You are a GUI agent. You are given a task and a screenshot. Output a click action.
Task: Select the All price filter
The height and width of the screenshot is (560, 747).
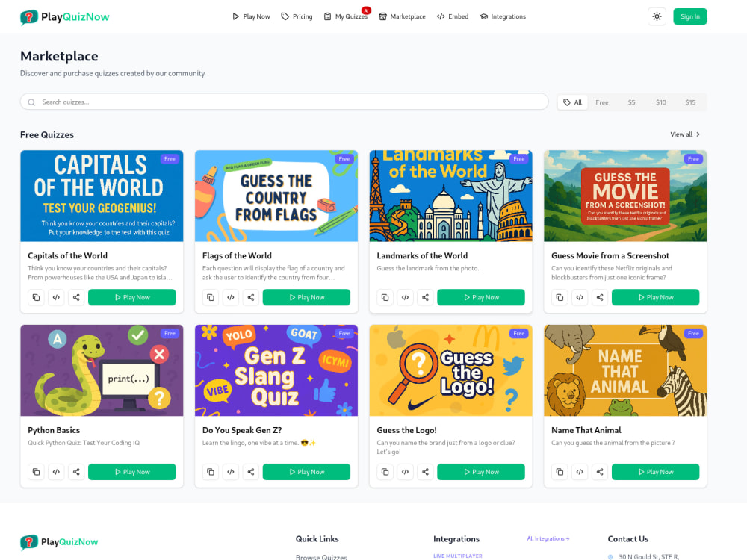[573, 102]
